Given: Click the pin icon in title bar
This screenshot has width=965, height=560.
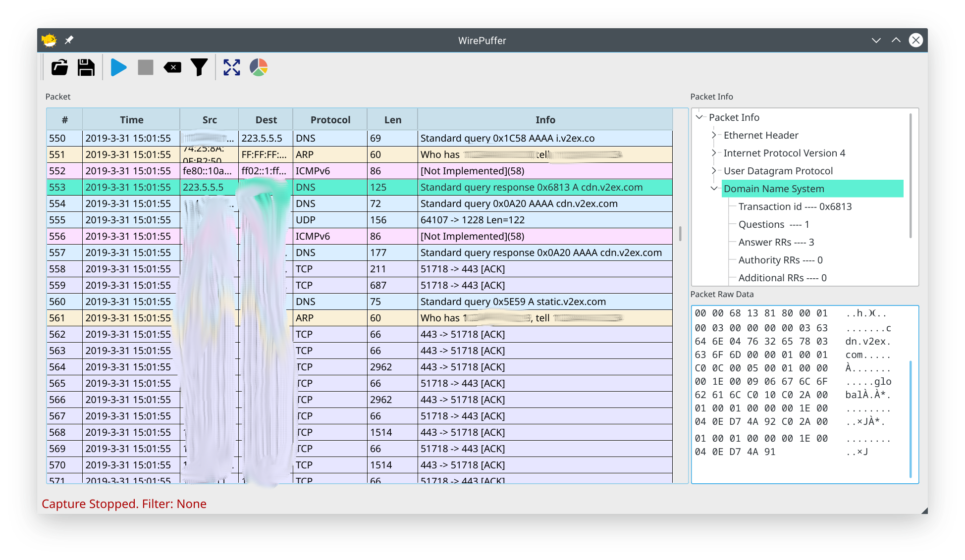Looking at the screenshot, I should coord(69,40).
